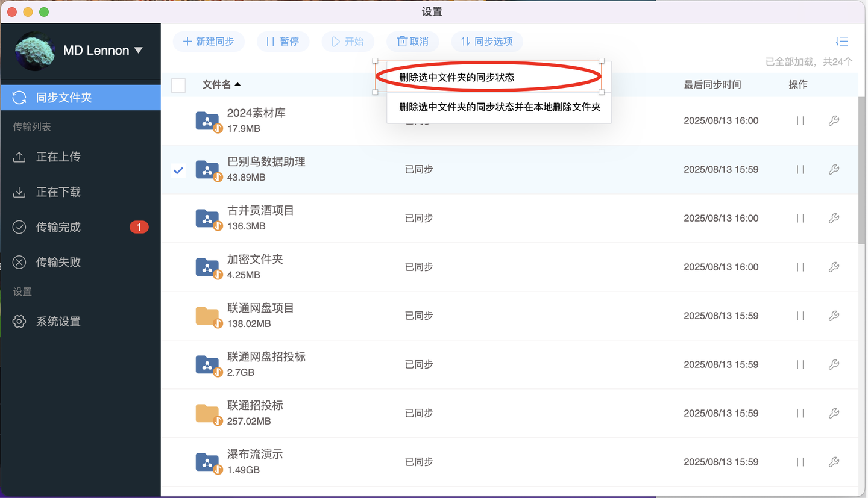The width and height of the screenshot is (868, 498).
Task: Click the MD Lennon profile avatar
Action: coord(35,51)
